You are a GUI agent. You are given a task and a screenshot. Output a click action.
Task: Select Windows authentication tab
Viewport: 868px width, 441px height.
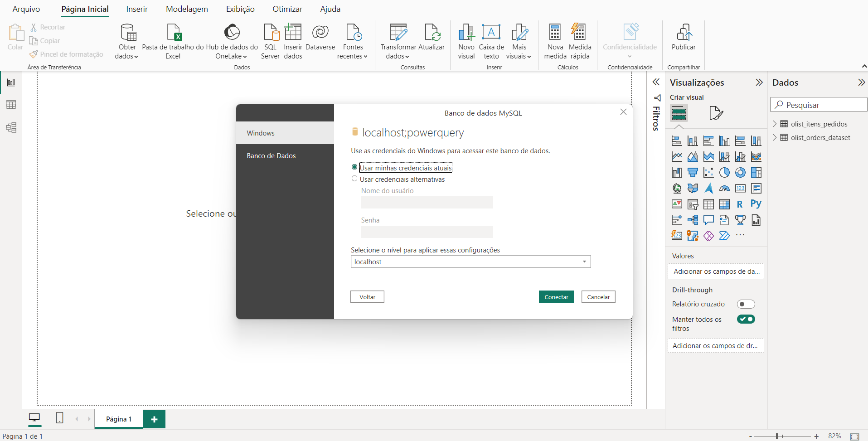click(x=285, y=133)
